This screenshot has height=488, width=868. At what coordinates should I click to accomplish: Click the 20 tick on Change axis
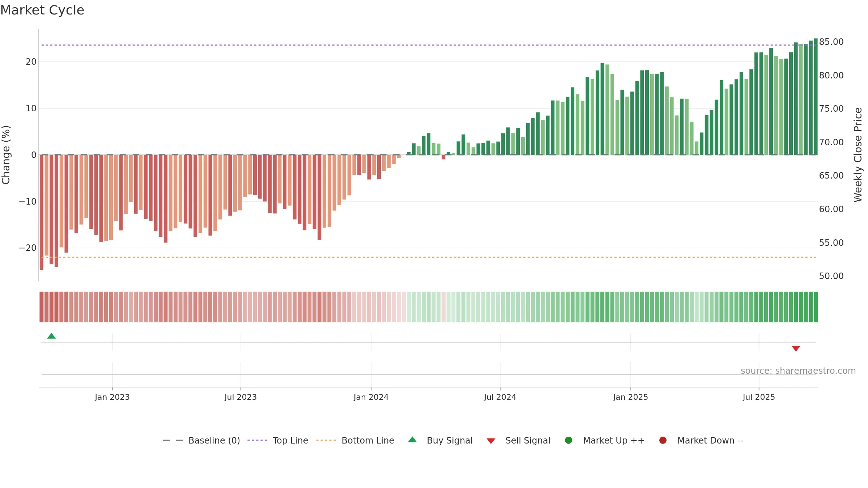(31, 62)
